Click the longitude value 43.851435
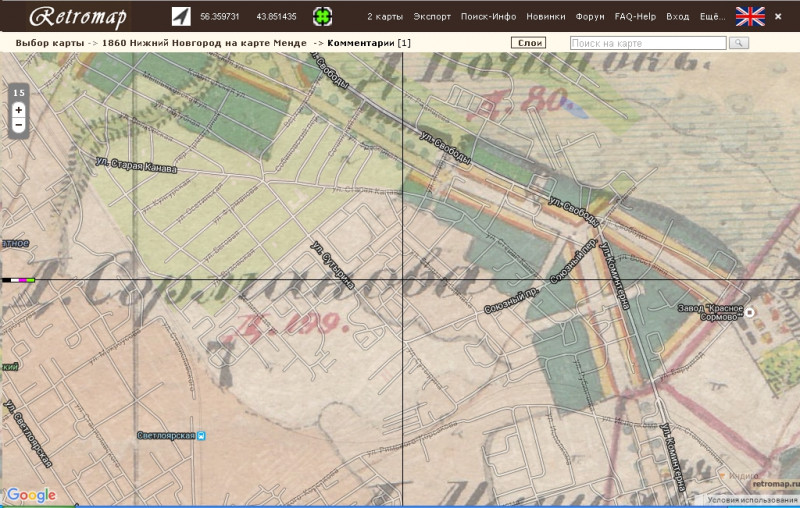 coord(276,16)
